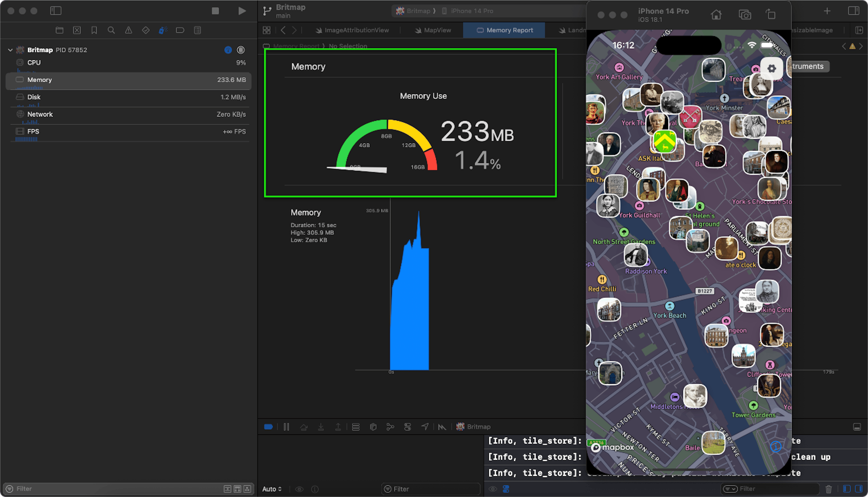The width and height of the screenshot is (868, 497).
Task: Collapse the Britmap process disclosure arrow
Action: click(10, 50)
